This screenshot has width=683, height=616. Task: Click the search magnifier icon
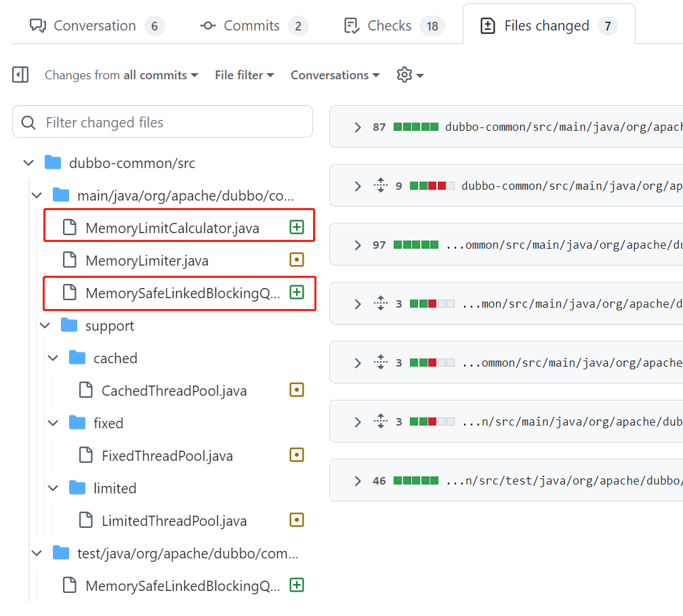tap(28, 123)
